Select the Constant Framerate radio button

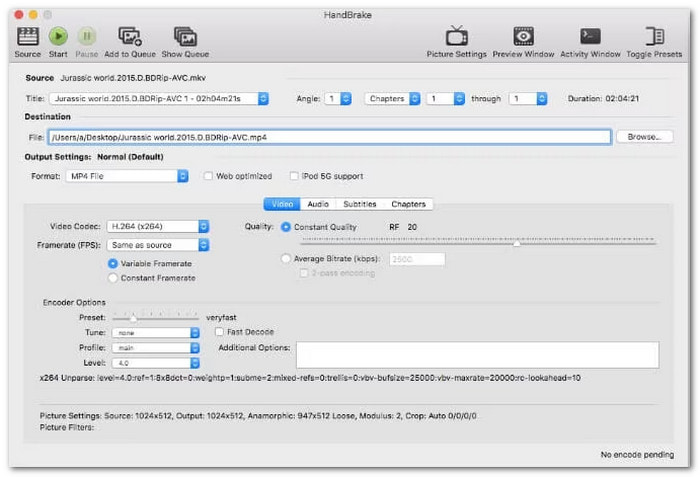coord(113,278)
